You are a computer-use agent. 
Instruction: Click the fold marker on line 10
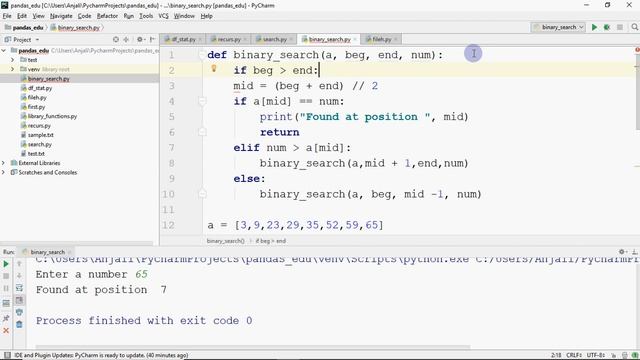(x=202, y=194)
